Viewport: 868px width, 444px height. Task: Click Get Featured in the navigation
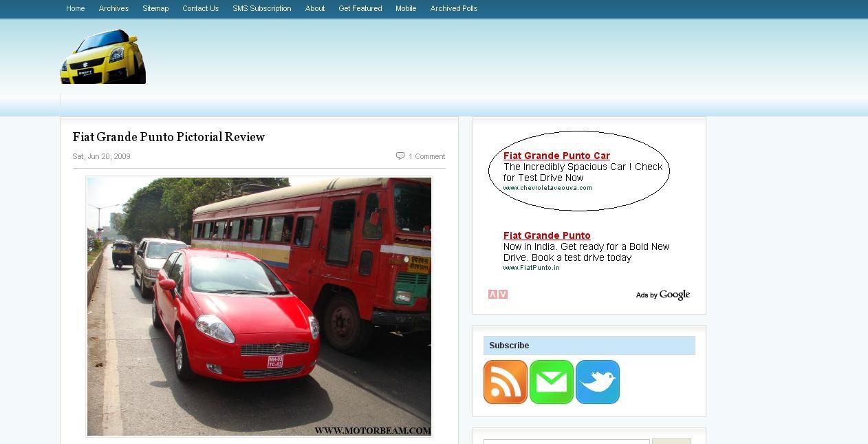[360, 8]
